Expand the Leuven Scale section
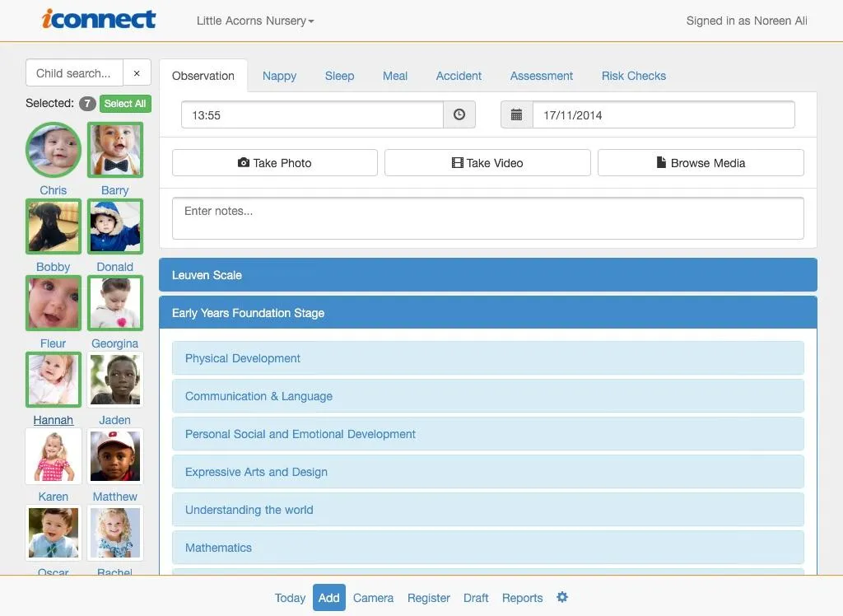Viewport: 843px width, 616px height. 487,275
